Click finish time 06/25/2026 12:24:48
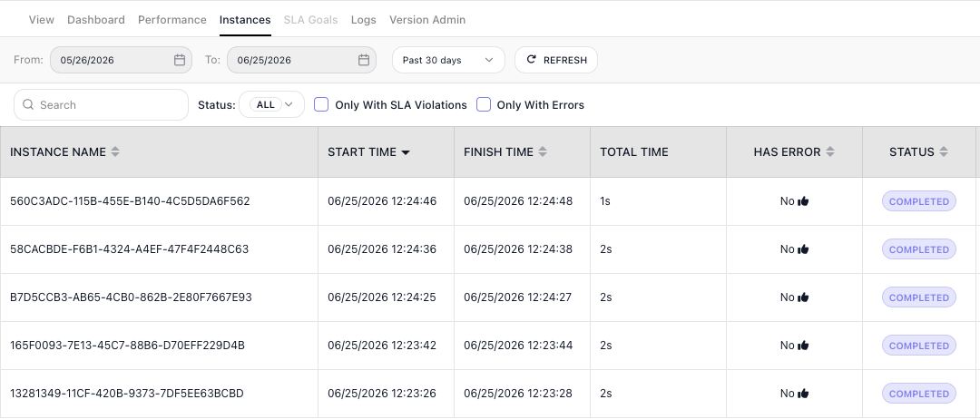The height and width of the screenshot is (419, 980). point(518,201)
